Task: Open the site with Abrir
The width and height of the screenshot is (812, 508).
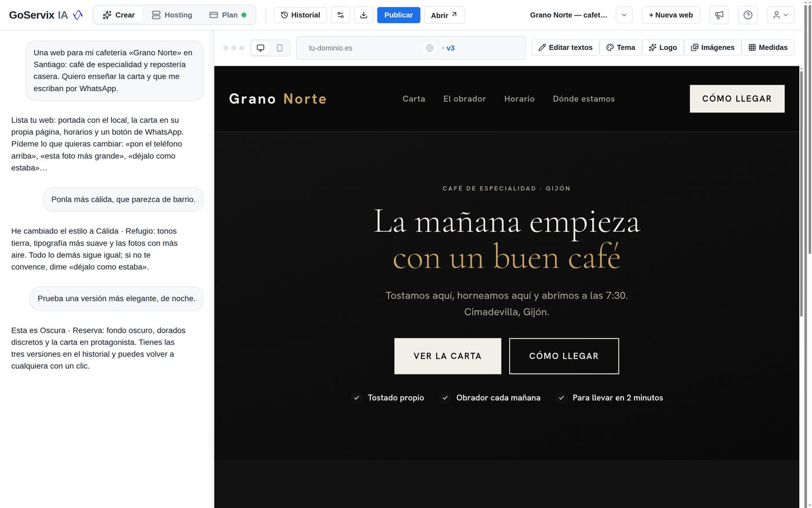Action: click(x=444, y=15)
